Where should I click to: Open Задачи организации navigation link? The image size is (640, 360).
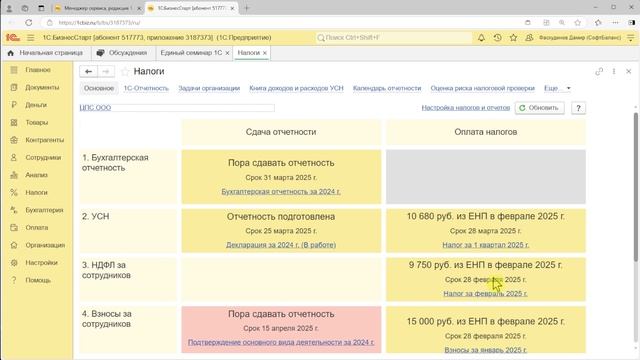coord(209,88)
